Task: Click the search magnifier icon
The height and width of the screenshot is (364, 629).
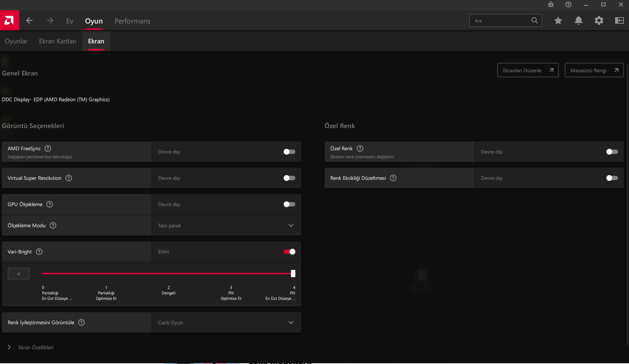Action: pos(534,20)
